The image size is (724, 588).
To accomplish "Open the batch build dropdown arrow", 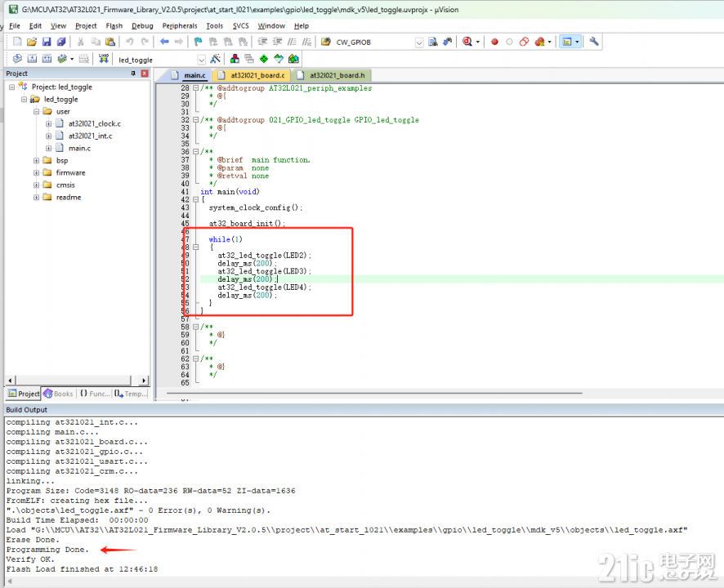I will click(x=72, y=59).
